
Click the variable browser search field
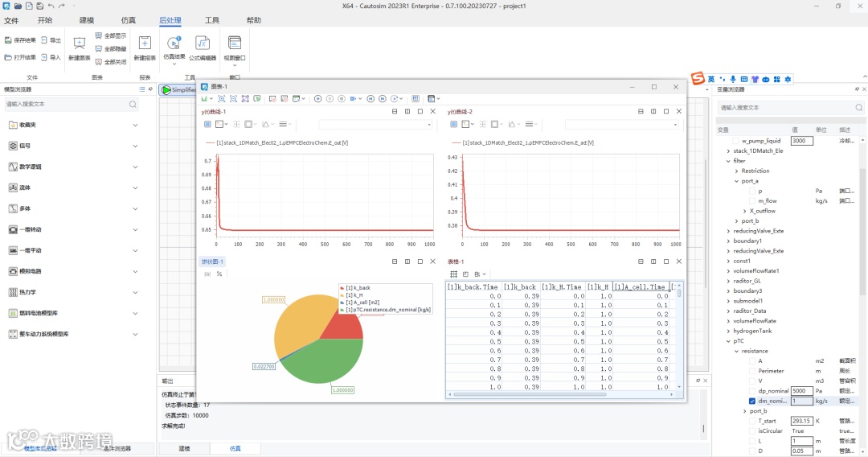click(791, 108)
